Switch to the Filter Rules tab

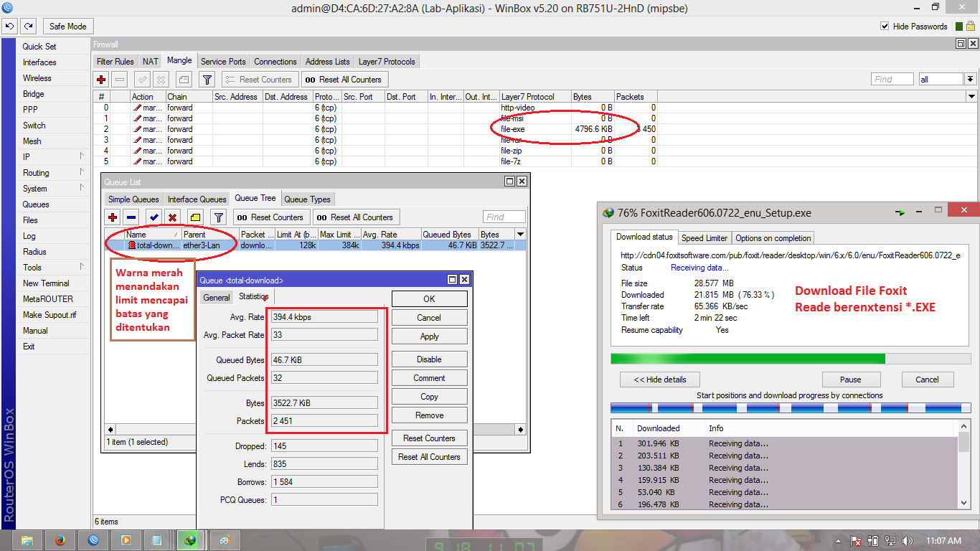[116, 62]
